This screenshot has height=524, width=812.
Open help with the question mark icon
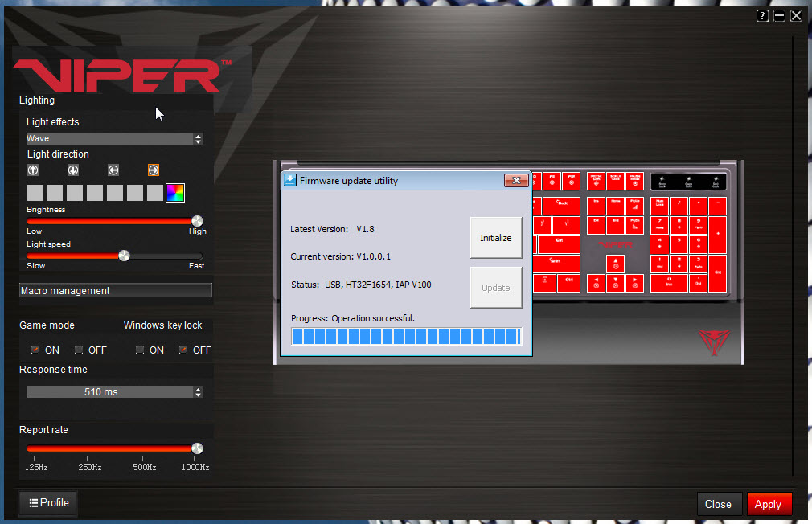coord(762,15)
